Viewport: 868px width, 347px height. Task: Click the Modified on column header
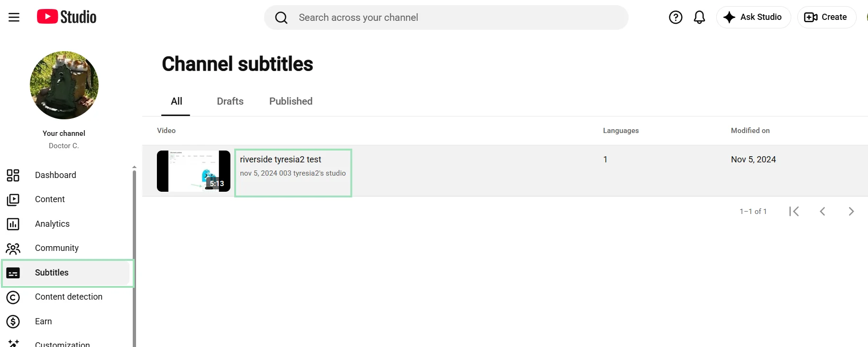[x=750, y=131]
